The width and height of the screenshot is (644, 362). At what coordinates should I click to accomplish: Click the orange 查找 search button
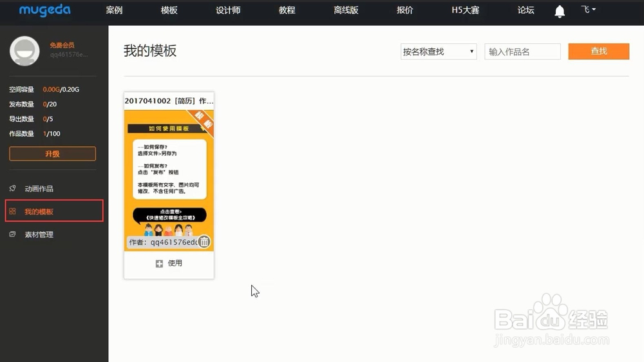click(598, 52)
